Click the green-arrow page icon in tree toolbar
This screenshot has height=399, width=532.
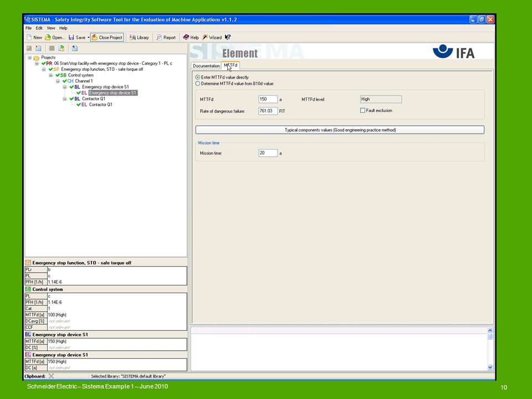(x=61, y=48)
